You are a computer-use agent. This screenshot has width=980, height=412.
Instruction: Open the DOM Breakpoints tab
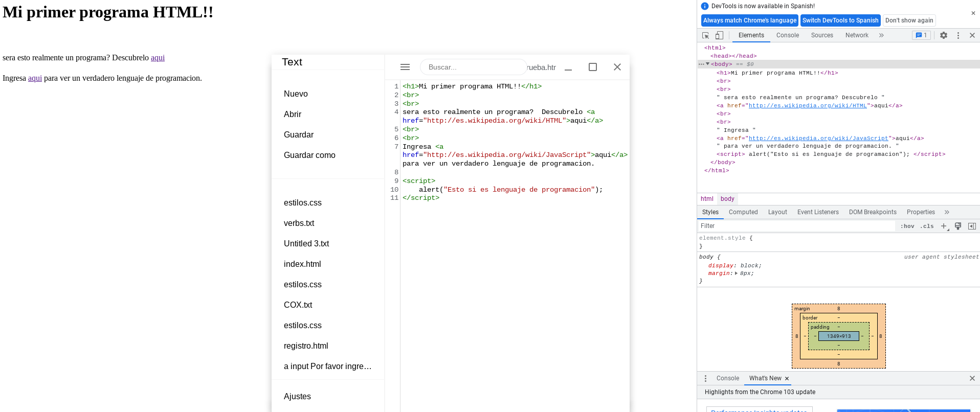point(873,212)
